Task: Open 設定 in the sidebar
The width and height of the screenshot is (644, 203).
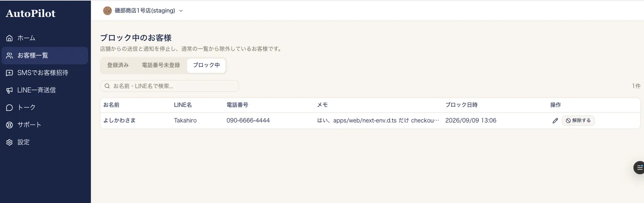Action: click(45, 142)
